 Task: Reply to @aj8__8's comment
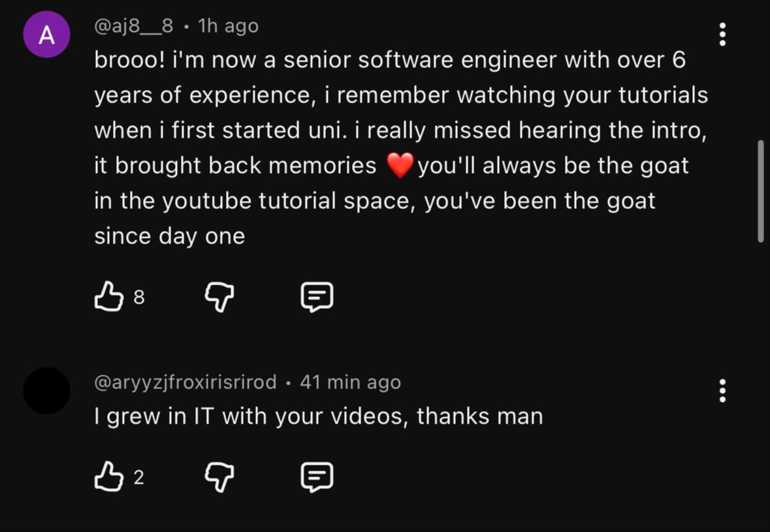tap(317, 298)
